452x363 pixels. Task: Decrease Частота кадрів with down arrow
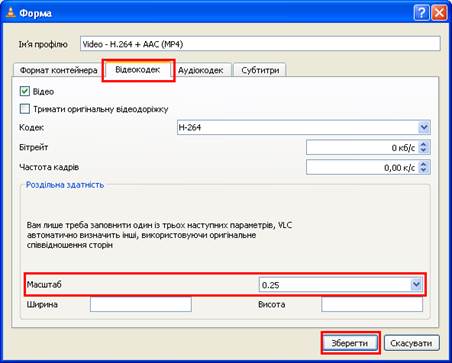(x=423, y=171)
